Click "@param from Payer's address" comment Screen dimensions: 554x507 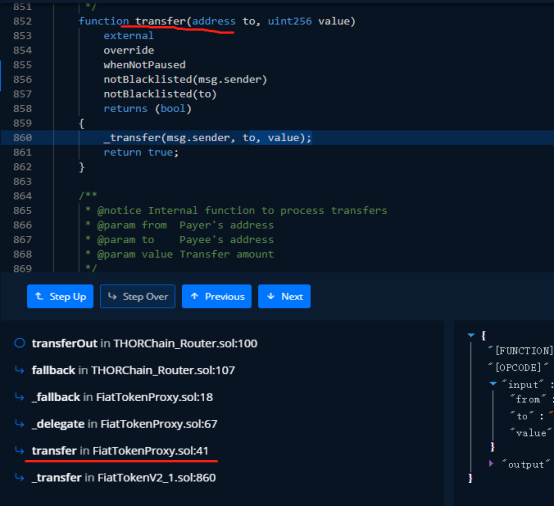(x=185, y=225)
